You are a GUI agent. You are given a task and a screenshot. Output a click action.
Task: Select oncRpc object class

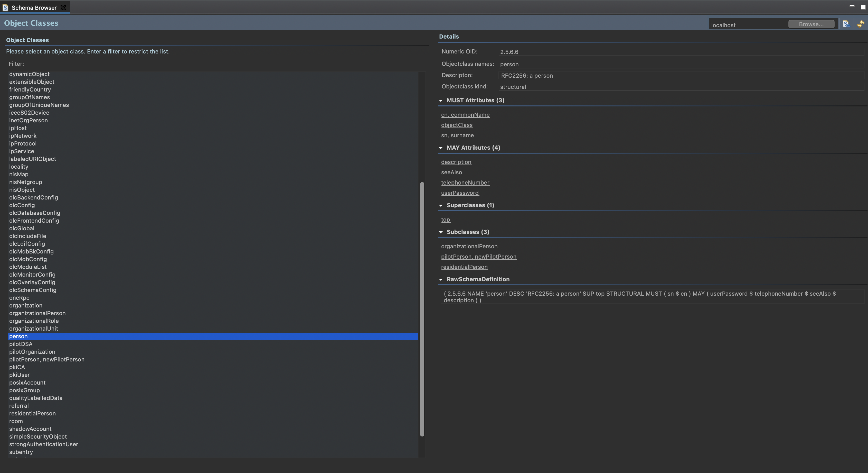pyautogui.click(x=213, y=298)
